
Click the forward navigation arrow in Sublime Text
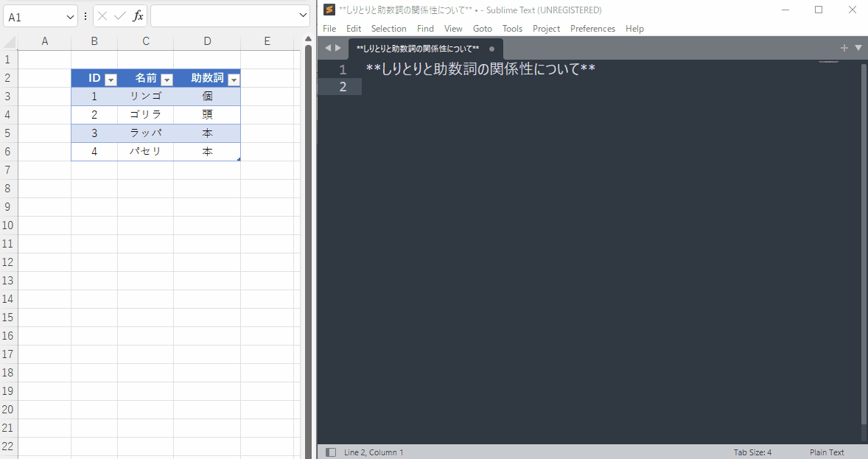point(337,47)
